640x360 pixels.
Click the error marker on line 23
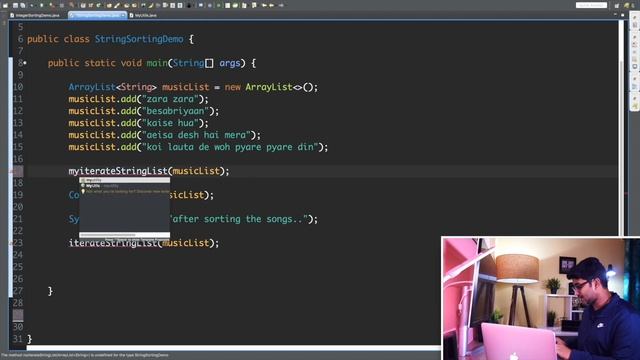tap(11, 243)
